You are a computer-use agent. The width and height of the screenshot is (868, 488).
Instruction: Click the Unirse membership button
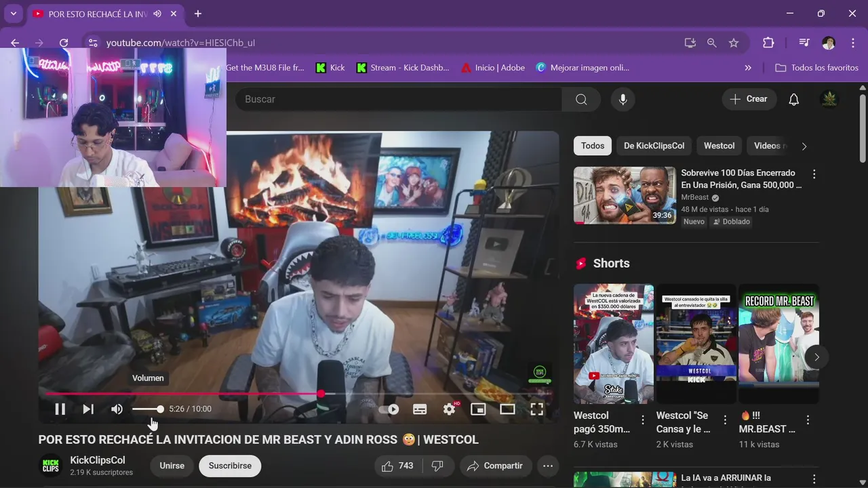pyautogui.click(x=172, y=466)
